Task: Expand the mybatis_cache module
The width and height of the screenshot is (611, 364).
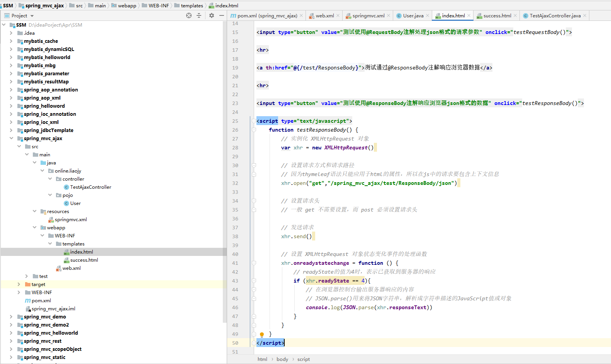Action: 11,41
